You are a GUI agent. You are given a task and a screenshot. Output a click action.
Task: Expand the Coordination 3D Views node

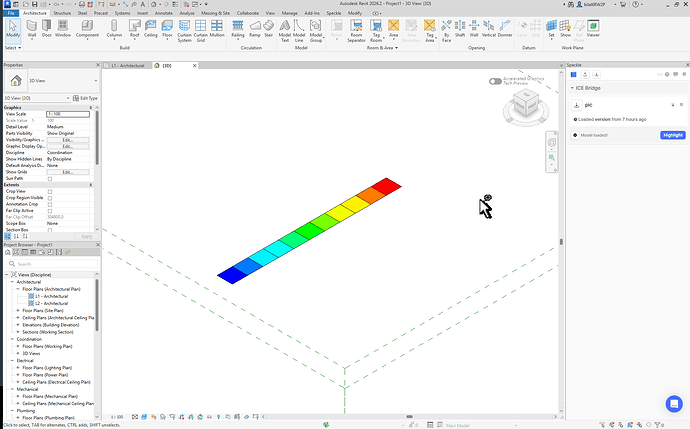[x=18, y=353]
